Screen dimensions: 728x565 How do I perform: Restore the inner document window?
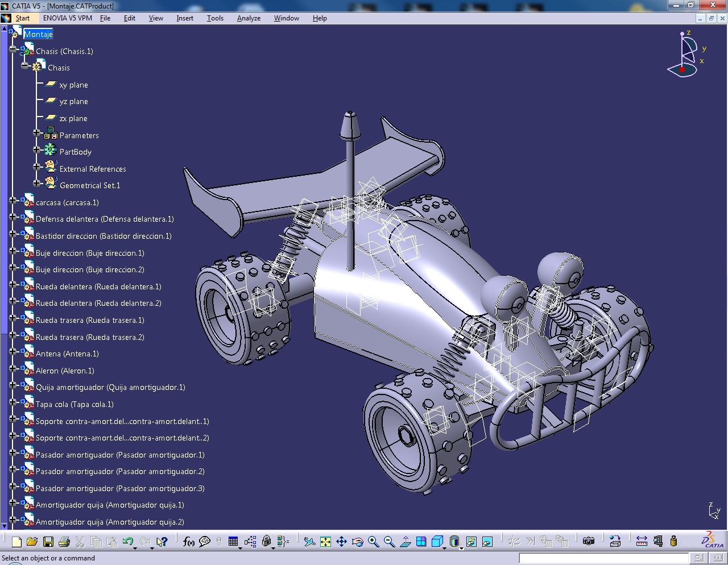pyautogui.click(x=711, y=18)
